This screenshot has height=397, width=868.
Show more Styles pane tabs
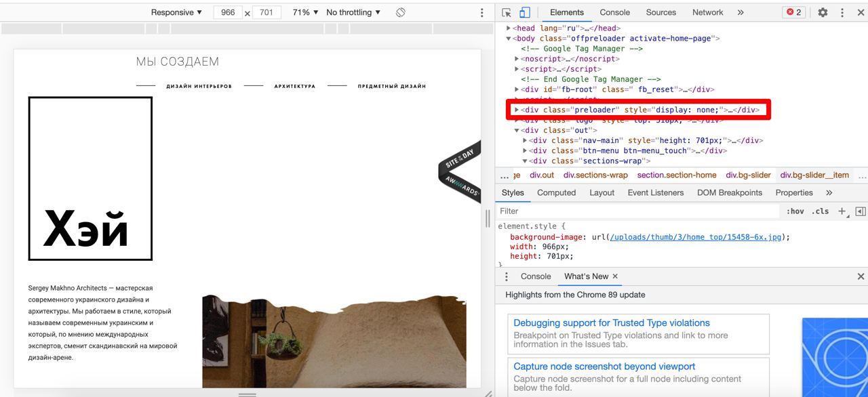(x=829, y=193)
